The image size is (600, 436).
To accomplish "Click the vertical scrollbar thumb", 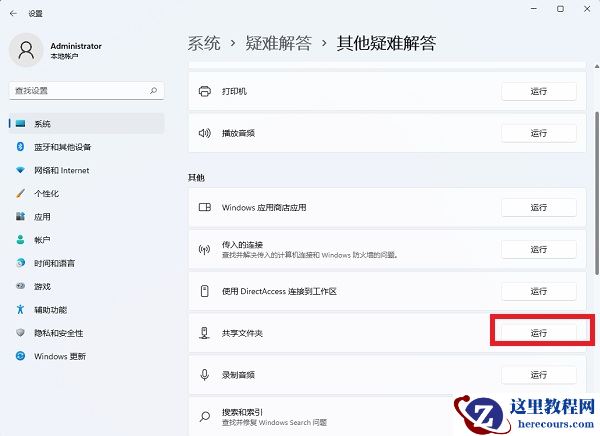I will click(x=597, y=193).
